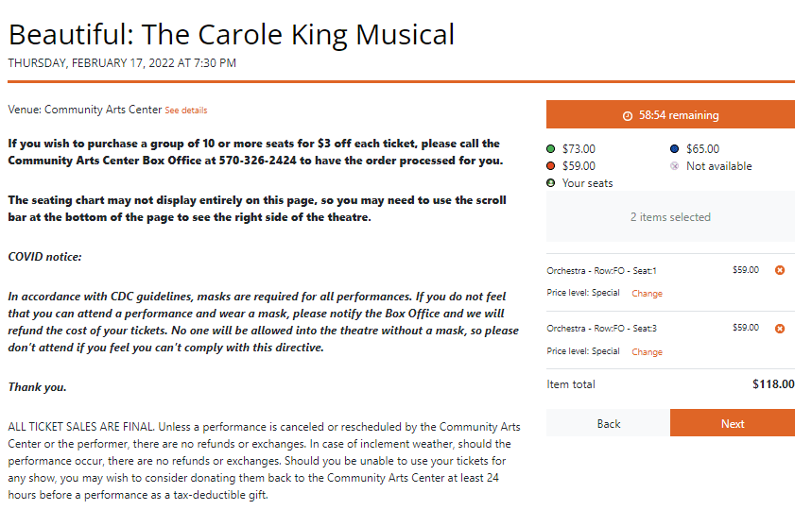Click the Not available legend icon
This screenshot has height=527, width=812.
(x=674, y=166)
